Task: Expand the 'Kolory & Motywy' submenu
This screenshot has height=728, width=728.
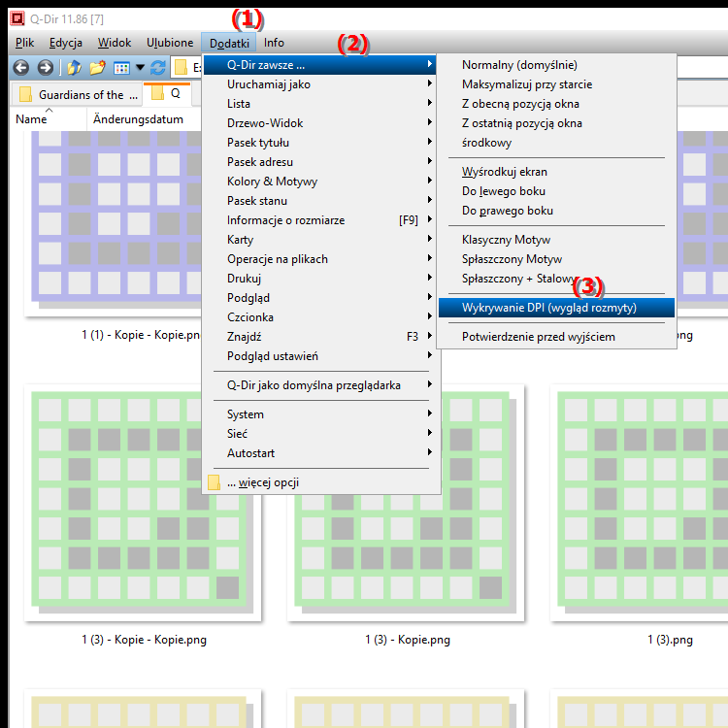Action: (x=320, y=182)
